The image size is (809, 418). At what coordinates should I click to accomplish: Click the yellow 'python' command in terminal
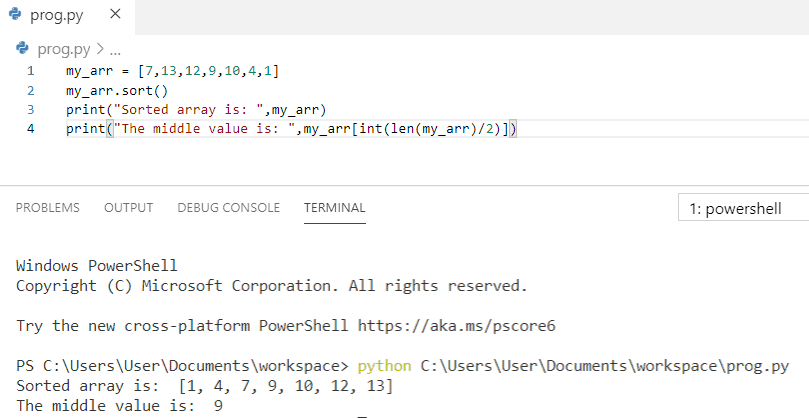pos(384,366)
